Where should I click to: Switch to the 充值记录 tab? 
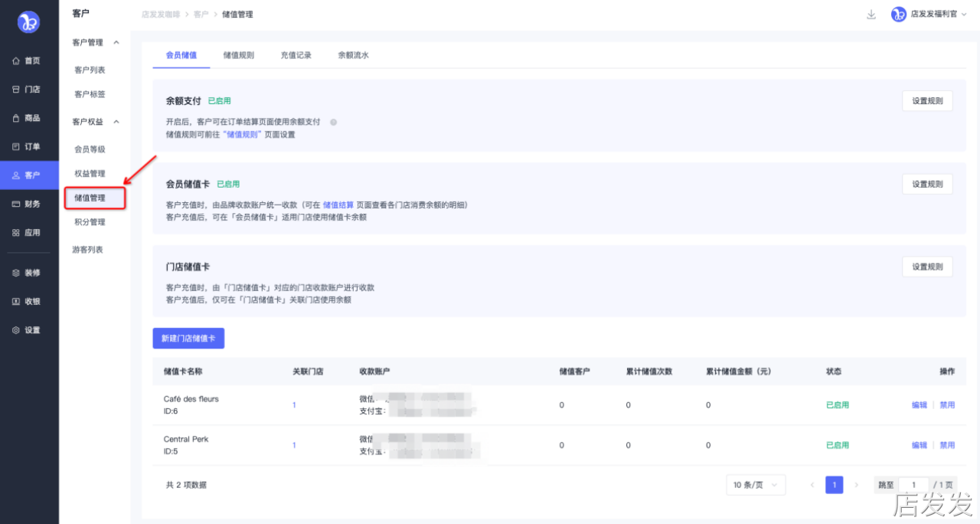click(296, 55)
